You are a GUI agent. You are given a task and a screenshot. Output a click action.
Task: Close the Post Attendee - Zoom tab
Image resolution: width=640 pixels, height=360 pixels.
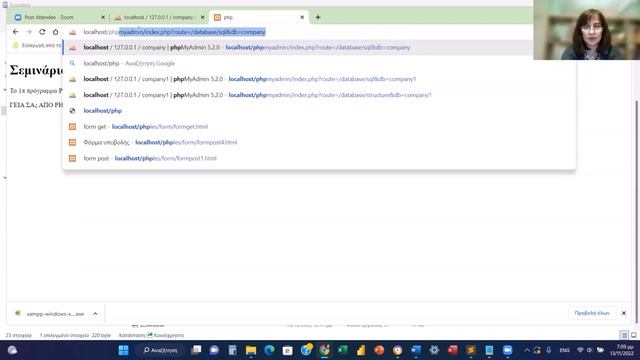click(103, 18)
